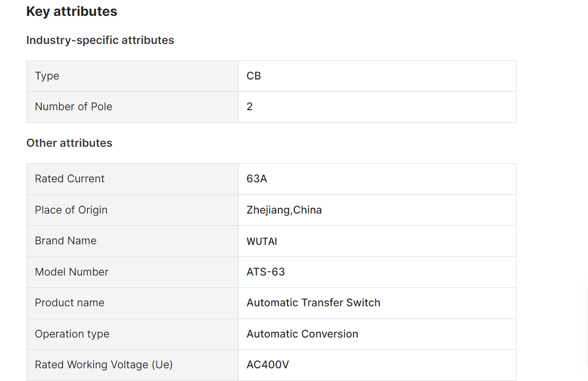Click the Operation type label
The width and height of the screenshot is (588, 381).
click(73, 334)
